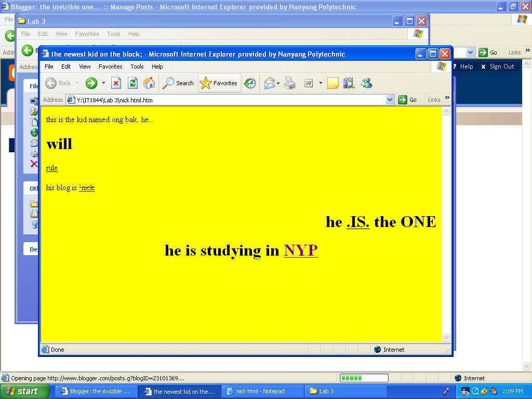Click the purple NYP link

coord(301,250)
